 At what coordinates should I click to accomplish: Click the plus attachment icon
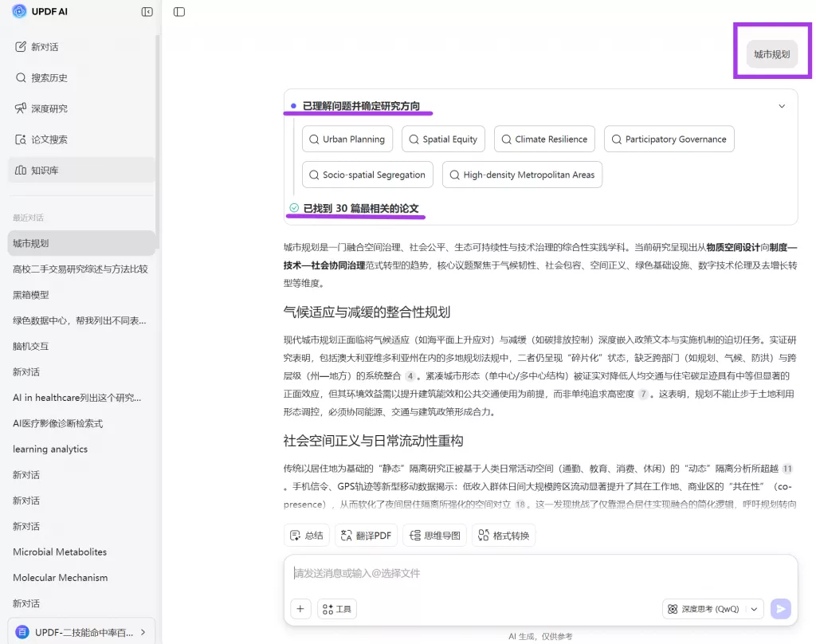300,608
